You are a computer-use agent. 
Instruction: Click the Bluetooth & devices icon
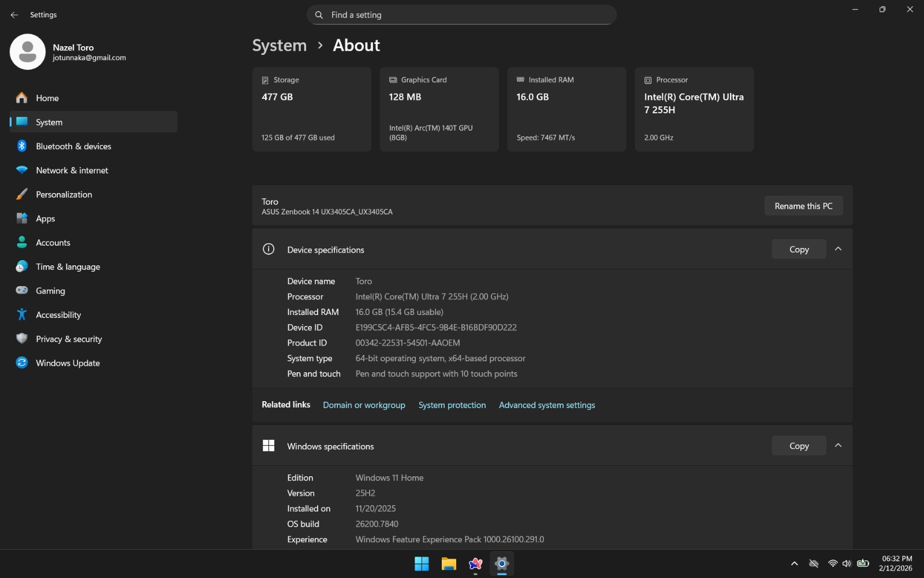pyautogui.click(x=22, y=146)
